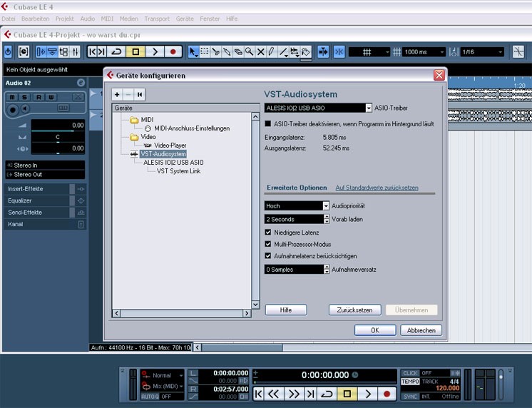
Task: Select the Mute X tool
Action: point(260,52)
